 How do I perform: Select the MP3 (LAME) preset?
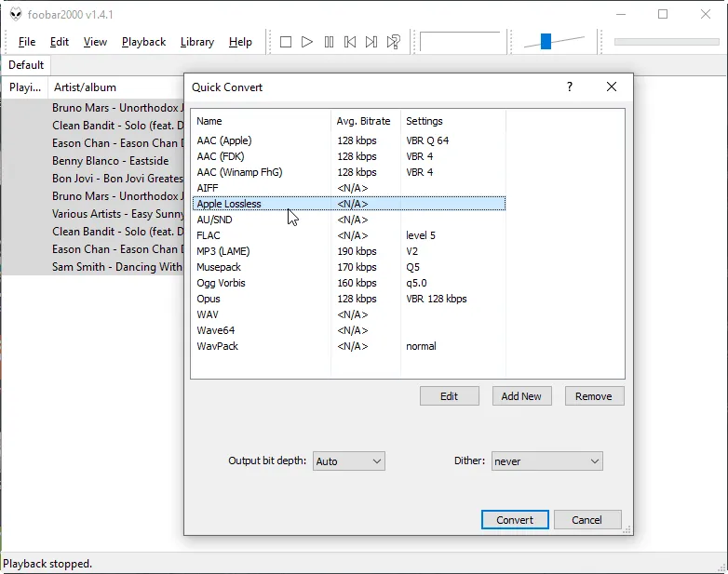tap(349, 251)
